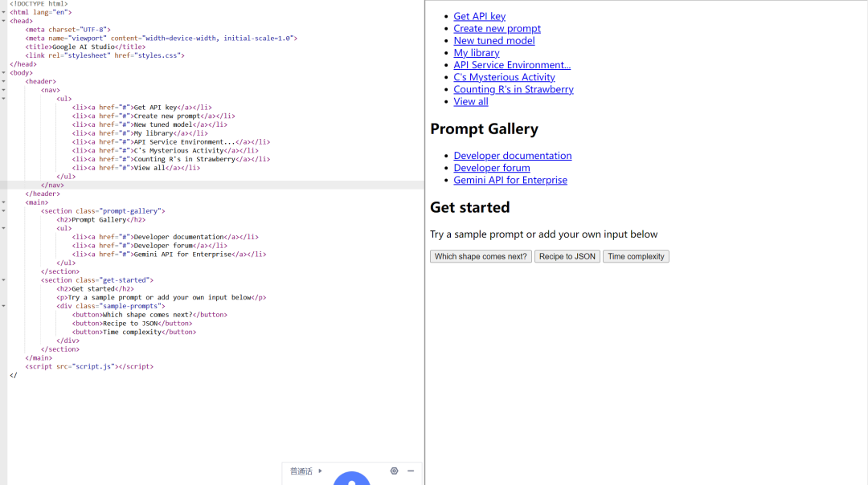Click the h2 Prompt Gallery code line
This screenshot has width=868, height=485.
point(100,219)
